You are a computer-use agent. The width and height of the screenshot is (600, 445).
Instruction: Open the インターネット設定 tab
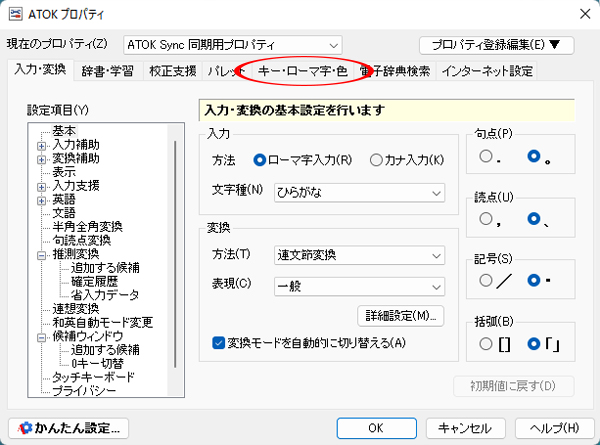click(x=487, y=71)
